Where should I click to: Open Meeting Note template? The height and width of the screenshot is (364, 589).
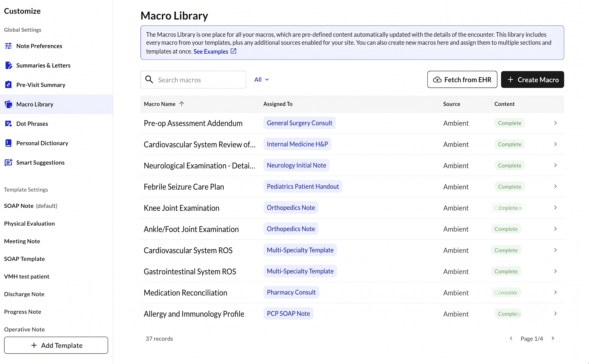[22, 241]
